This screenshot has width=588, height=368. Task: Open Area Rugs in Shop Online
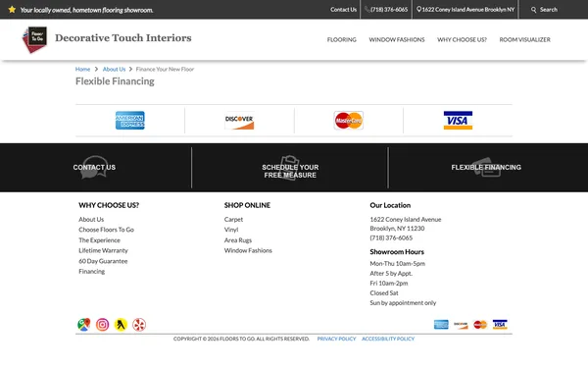point(238,240)
